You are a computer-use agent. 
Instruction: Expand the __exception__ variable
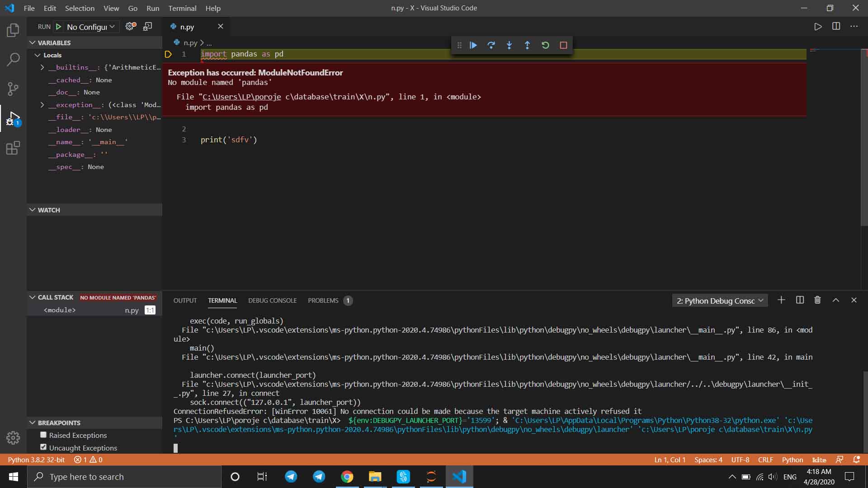pyautogui.click(x=42, y=105)
